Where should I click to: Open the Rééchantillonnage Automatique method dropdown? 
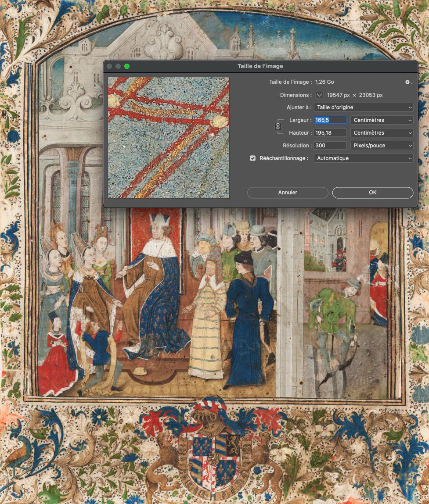click(x=364, y=158)
